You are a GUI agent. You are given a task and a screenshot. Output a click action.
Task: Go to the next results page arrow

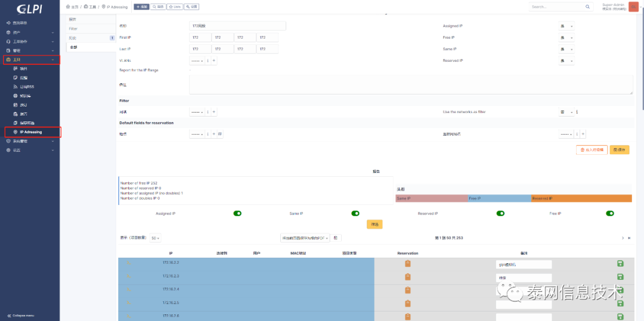[x=623, y=238]
